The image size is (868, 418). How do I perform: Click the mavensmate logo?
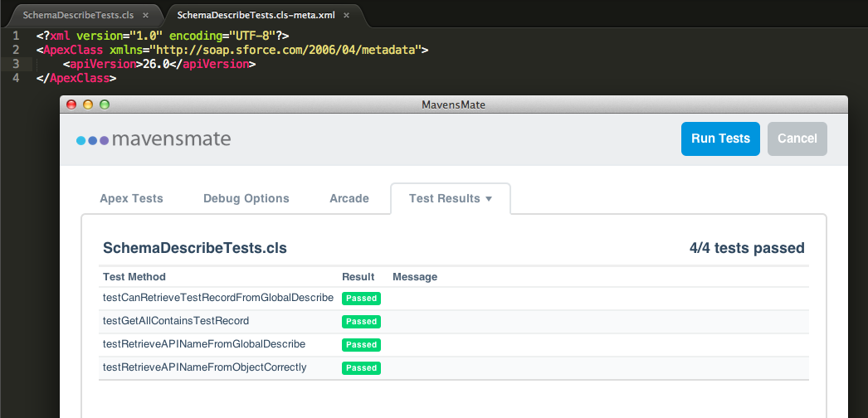pos(154,139)
